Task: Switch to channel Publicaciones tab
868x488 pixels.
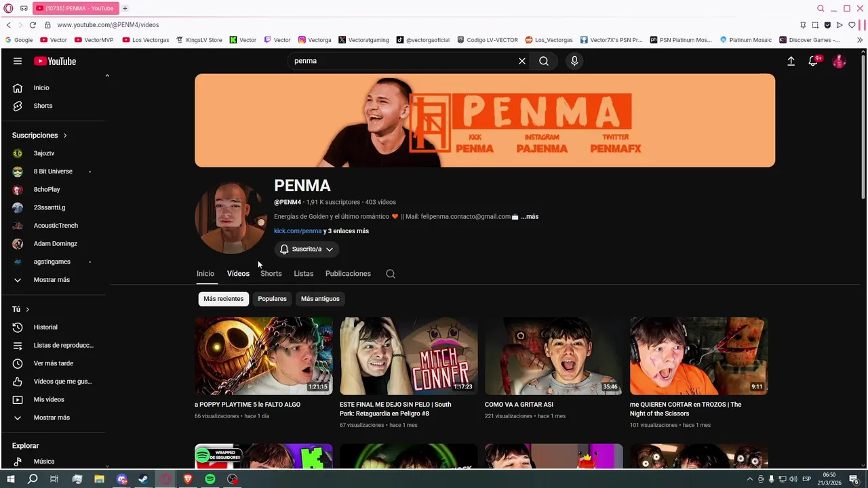Action: pyautogui.click(x=348, y=274)
